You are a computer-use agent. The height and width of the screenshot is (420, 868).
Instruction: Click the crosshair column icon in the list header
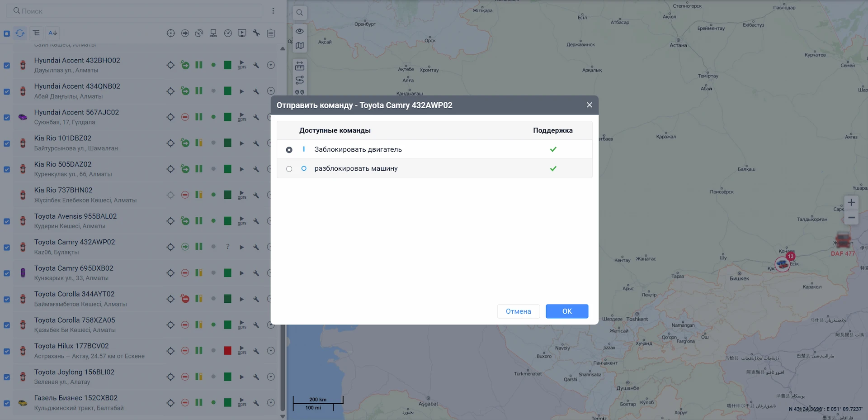coord(170,33)
